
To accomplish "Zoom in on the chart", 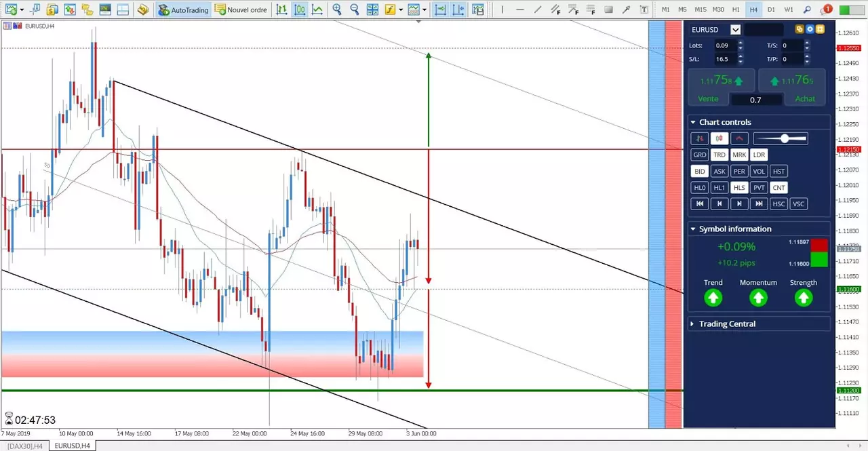I will [x=337, y=9].
